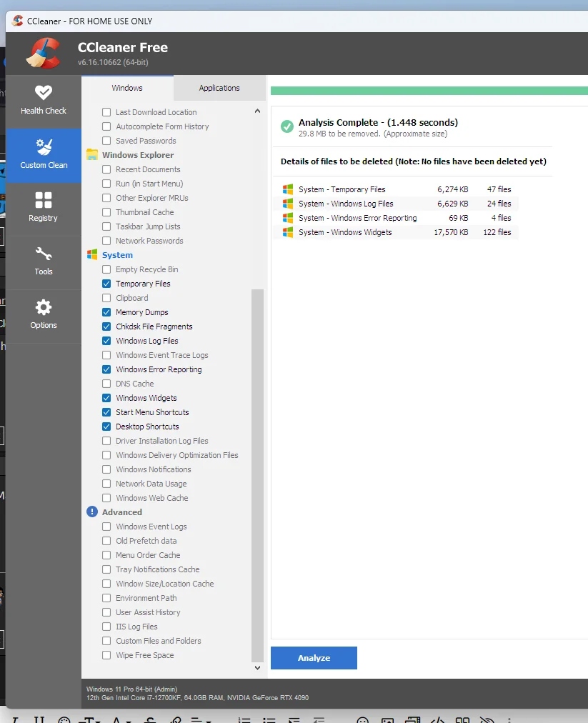Click the 122 files count
588x723 pixels.
pyautogui.click(x=497, y=232)
